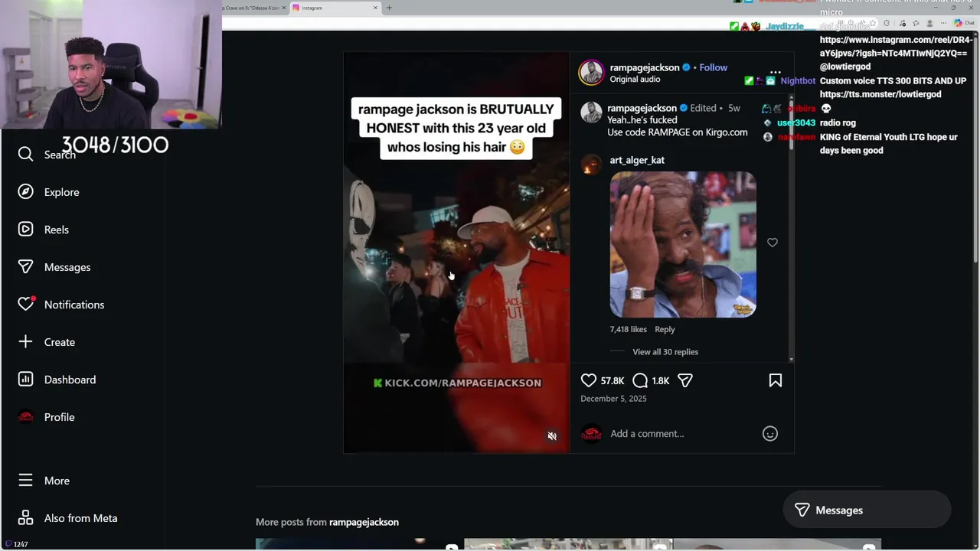Screen dimensions: 980x551
Task: Click rampagejackson caption author avatar
Action: (x=591, y=112)
